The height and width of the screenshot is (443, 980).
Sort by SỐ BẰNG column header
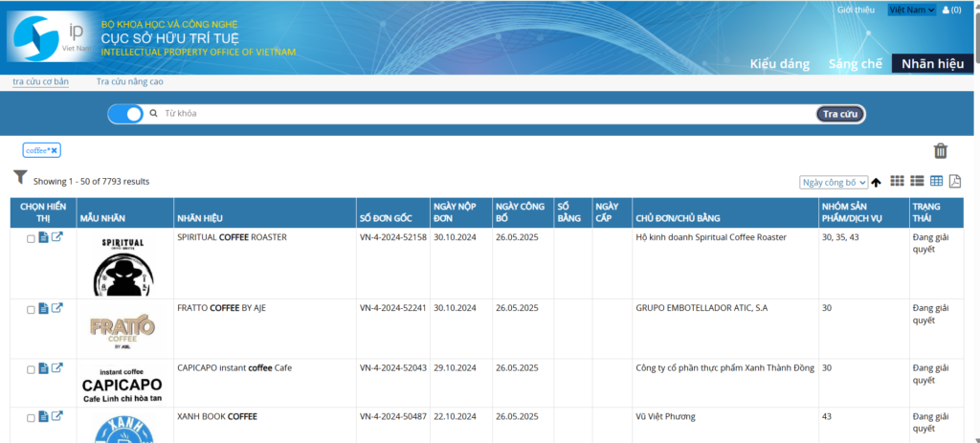pyautogui.click(x=568, y=212)
